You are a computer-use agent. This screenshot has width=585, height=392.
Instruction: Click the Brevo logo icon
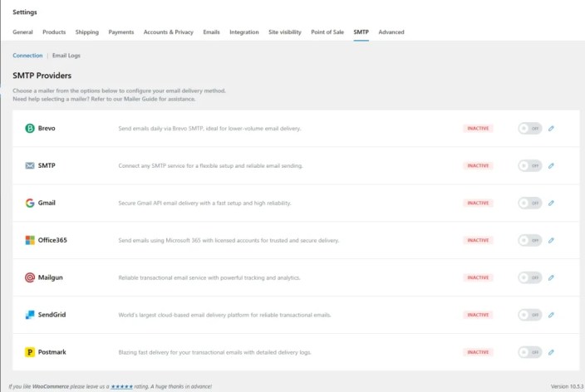[30, 128]
